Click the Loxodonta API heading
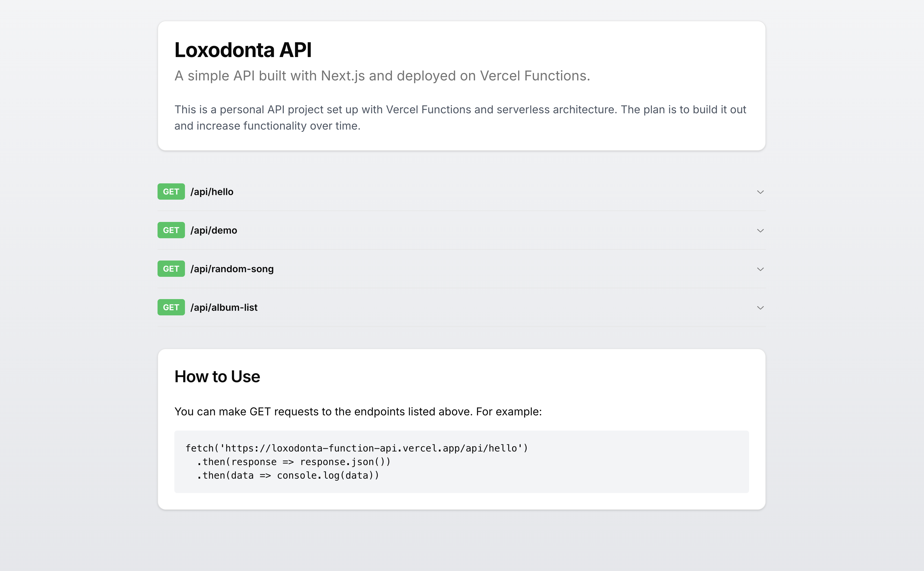The height and width of the screenshot is (571, 924). [243, 50]
